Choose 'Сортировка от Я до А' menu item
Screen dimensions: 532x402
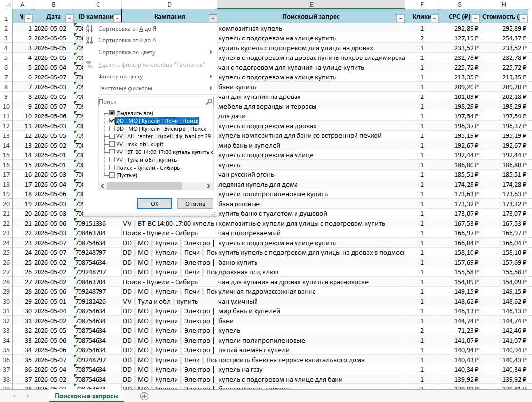coord(149,40)
